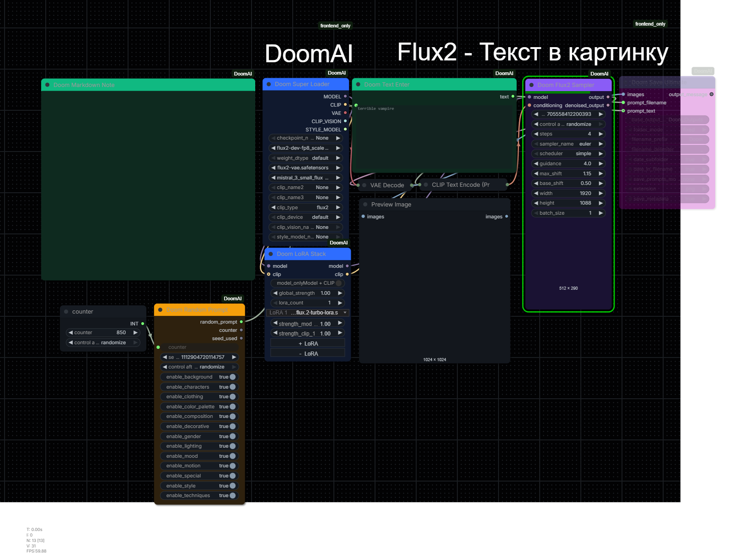Open flux2-dev-fp8_scale model selector
This screenshot has width=756, height=558.
306,148
